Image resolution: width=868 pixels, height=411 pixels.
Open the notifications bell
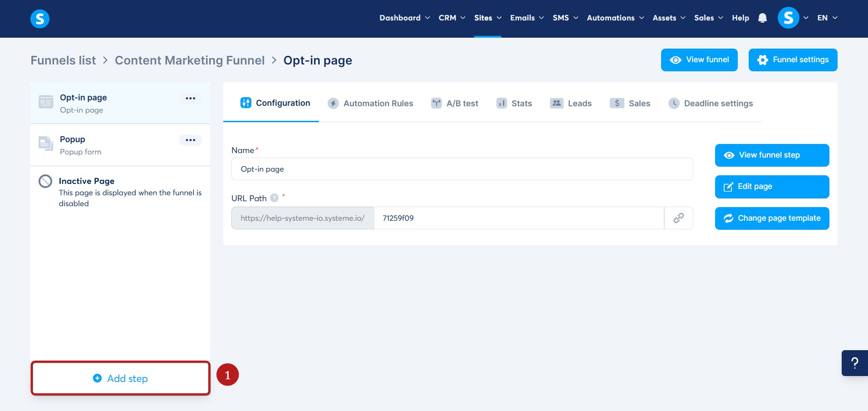tap(762, 18)
